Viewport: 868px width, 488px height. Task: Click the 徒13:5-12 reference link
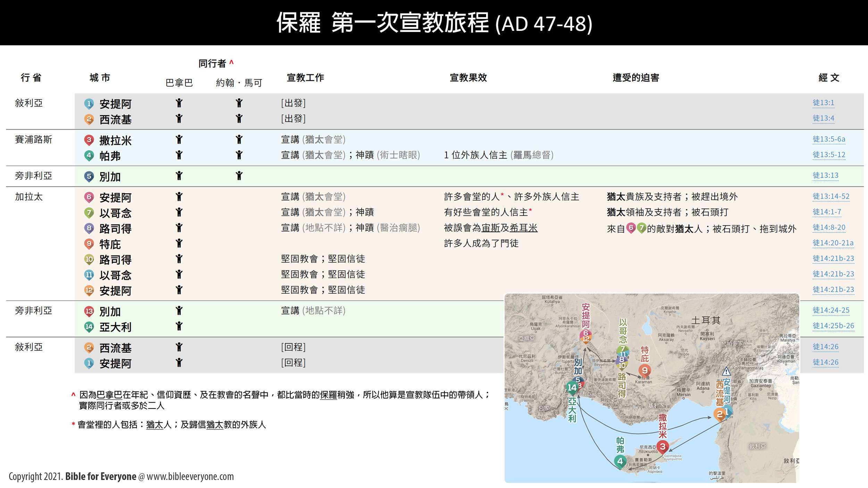pos(829,154)
